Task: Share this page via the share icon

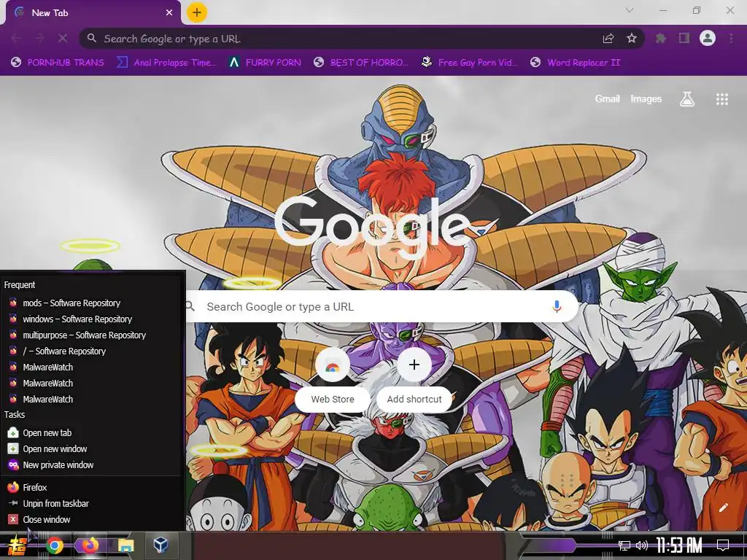Action: click(x=608, y=39)
